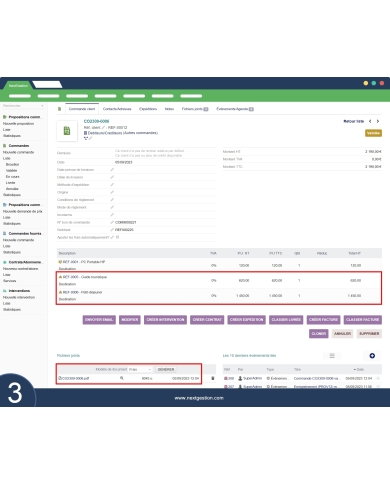Edit planned delivery date pencil icon

tap(112, 170)
